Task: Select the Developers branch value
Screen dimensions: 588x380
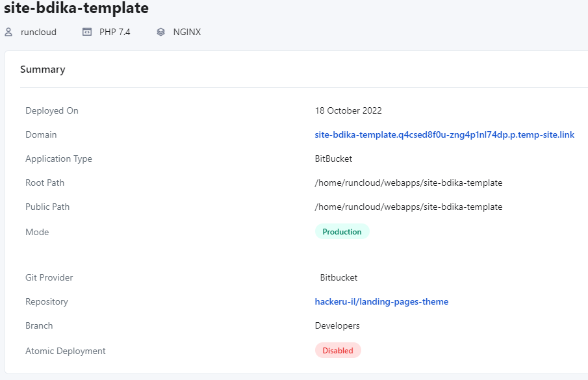Action: 337,326
